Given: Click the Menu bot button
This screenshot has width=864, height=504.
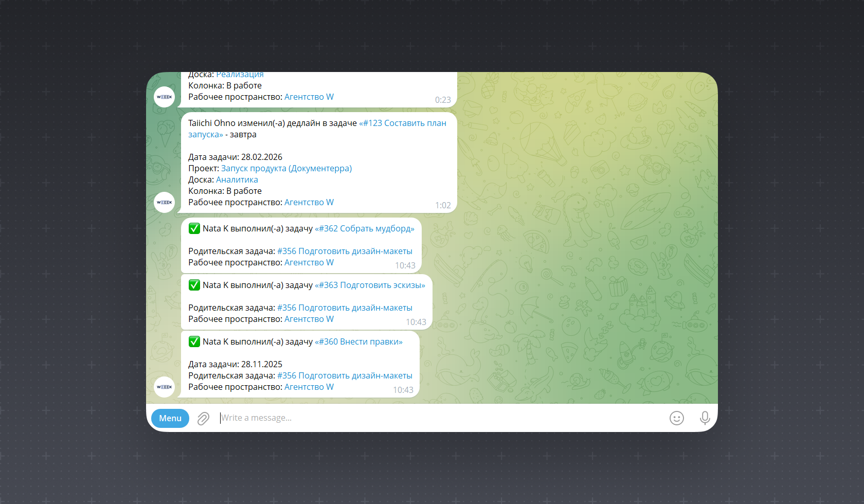Looking at the screenshot, I should click(170, 418).
